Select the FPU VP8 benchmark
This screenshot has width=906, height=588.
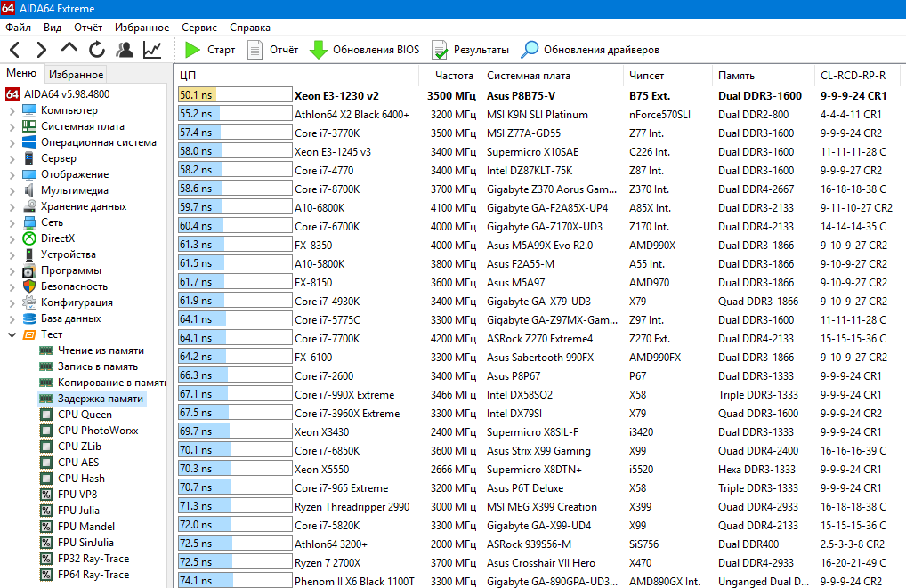tap(69, 495)
